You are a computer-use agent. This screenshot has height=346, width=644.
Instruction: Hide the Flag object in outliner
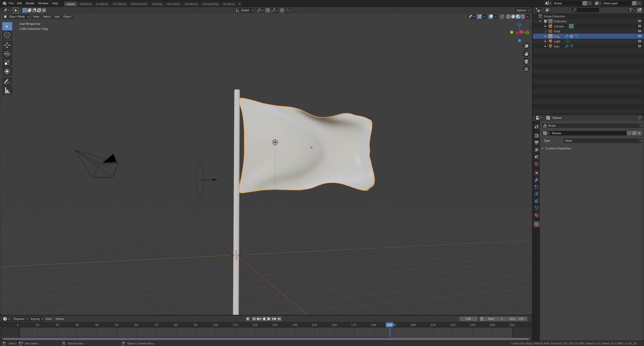(639, 36)
